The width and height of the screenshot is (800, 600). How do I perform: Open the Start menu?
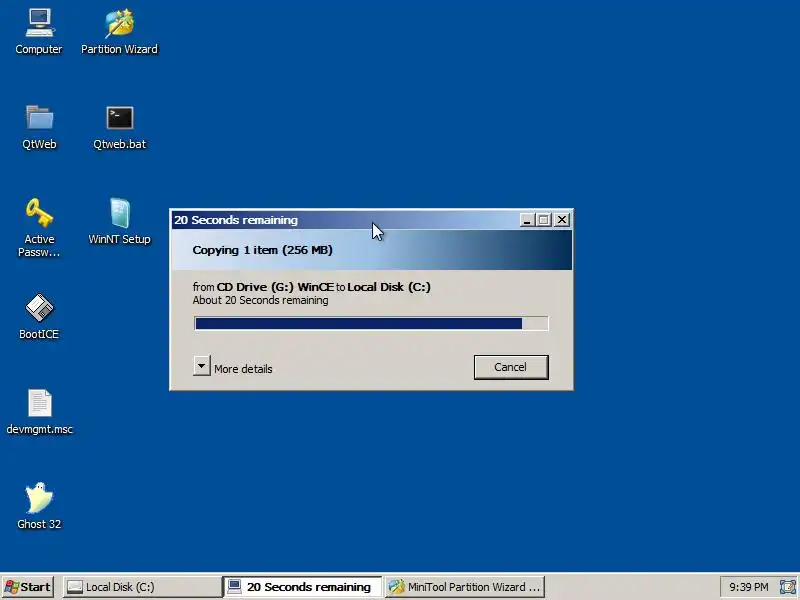(28, 587)
